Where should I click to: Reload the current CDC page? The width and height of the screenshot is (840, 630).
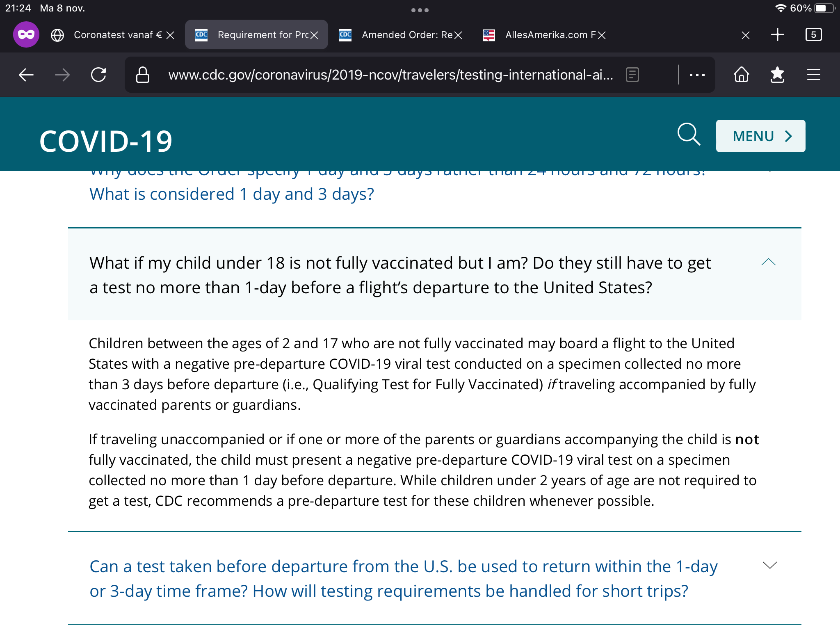[x=98, y=75]
